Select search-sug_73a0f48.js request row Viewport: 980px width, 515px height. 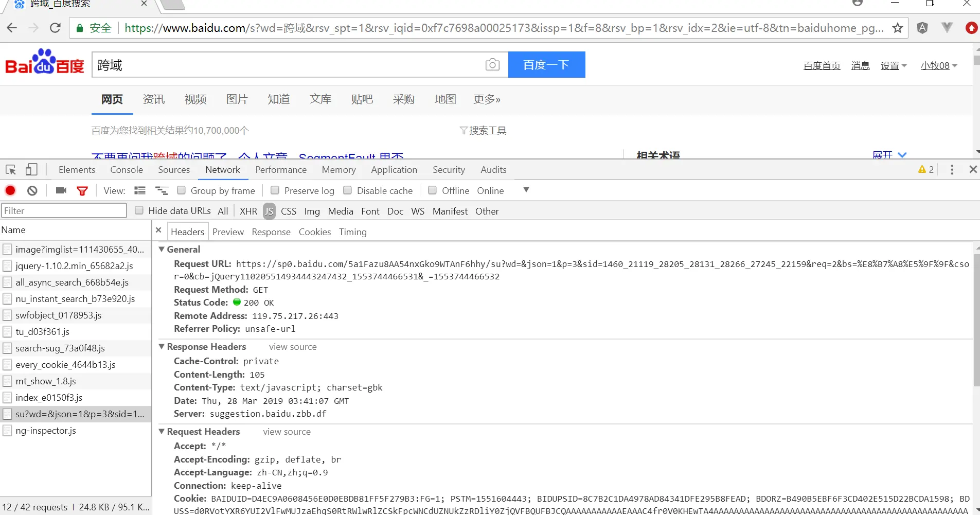coord(76,348)
